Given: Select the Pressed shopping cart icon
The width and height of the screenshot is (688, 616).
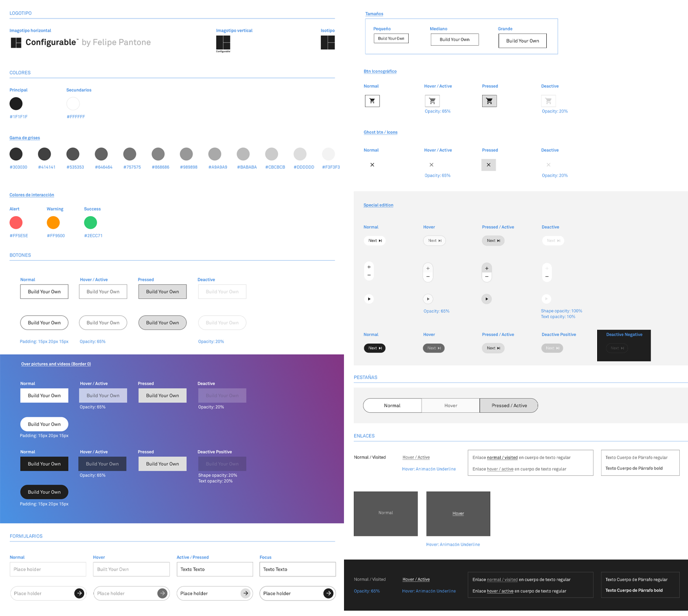Looking at the screenshot, I should click(x=489, y=101).
